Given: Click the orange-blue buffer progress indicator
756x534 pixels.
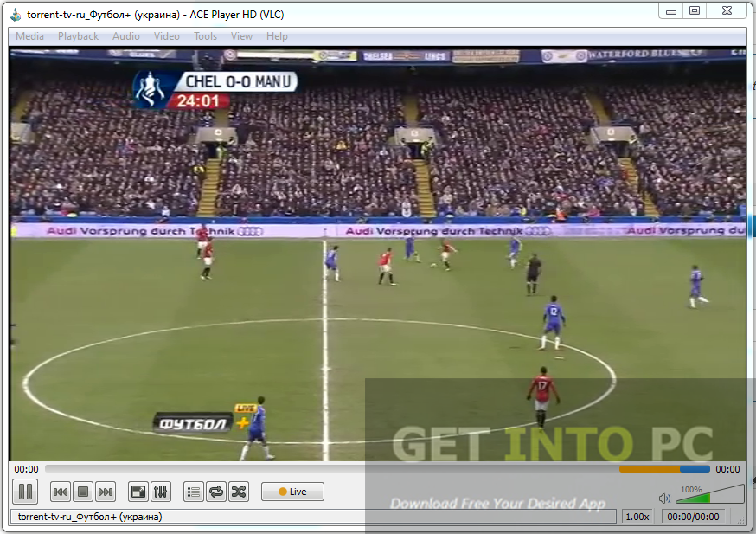Looking at the screenshot, I should tap(664, 469).
